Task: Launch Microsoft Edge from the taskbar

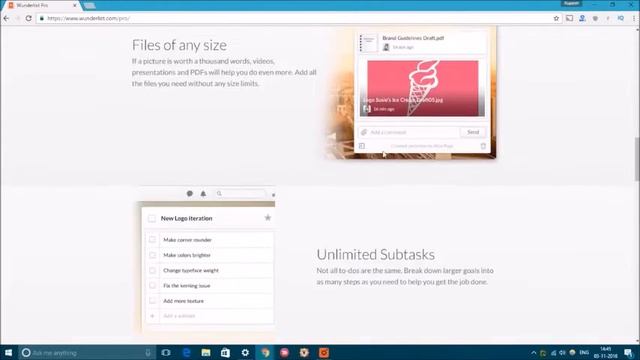Action: (186, 353)
